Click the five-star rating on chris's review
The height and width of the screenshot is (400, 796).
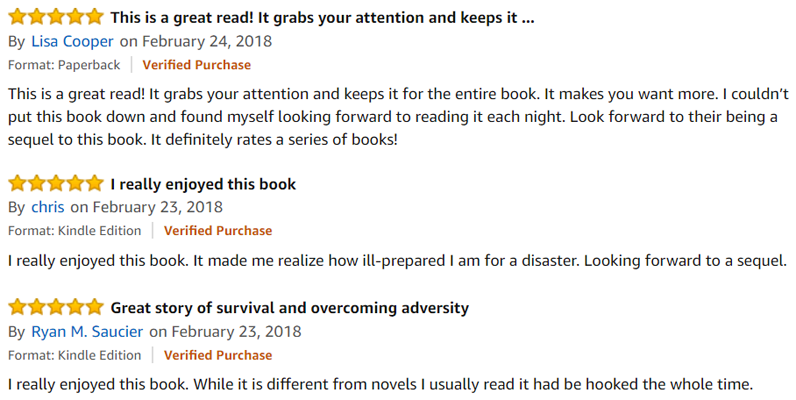click(x=55, y=183)
